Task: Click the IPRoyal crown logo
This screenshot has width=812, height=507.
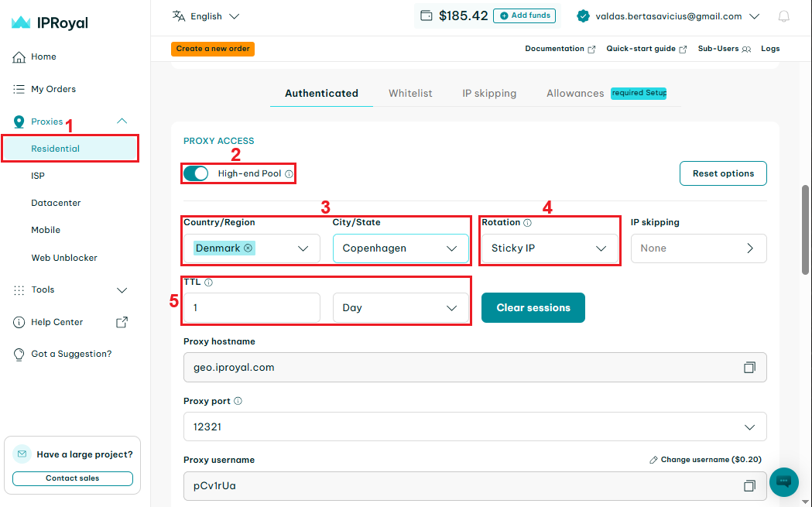Action: pyautogui.click(x=21, y=22)
